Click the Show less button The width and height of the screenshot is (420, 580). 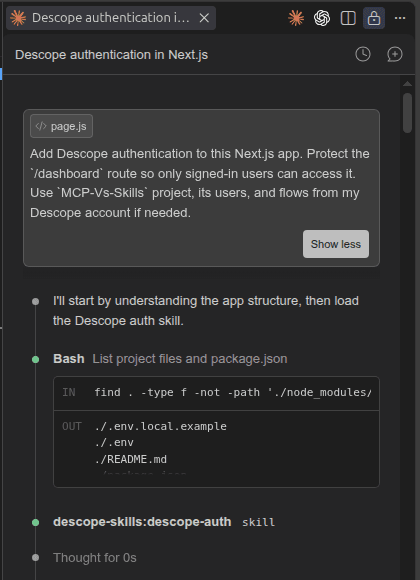[336, 244]
